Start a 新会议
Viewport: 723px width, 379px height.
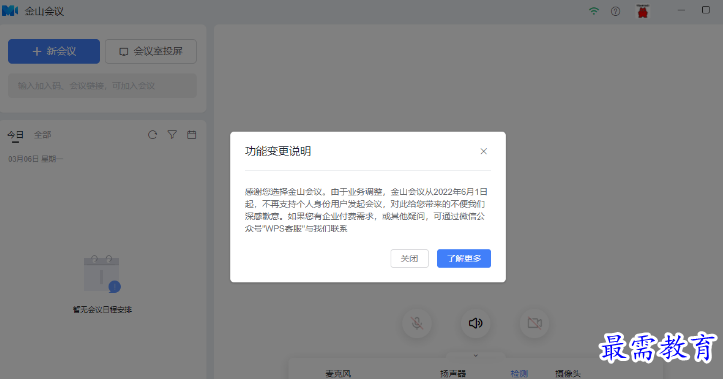pyautogui.click(x=54, y=51)
